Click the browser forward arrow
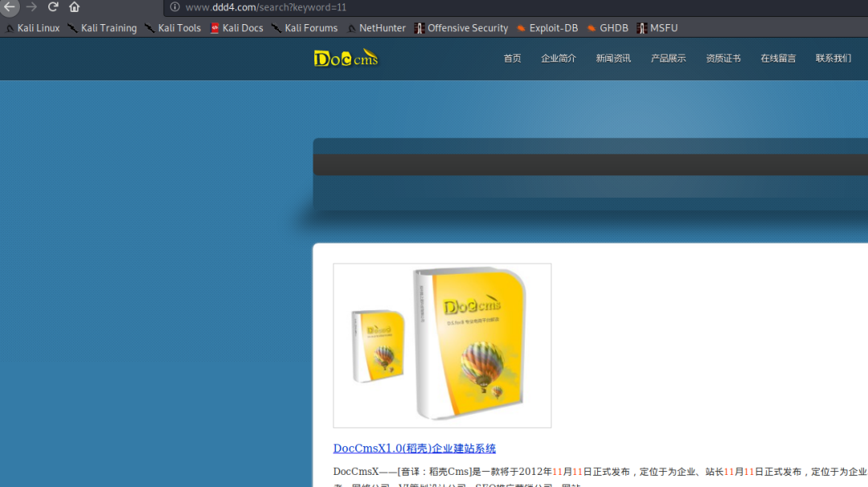This screenshot has width=868, height=487. pyautogui.click(x=31, y=7)
